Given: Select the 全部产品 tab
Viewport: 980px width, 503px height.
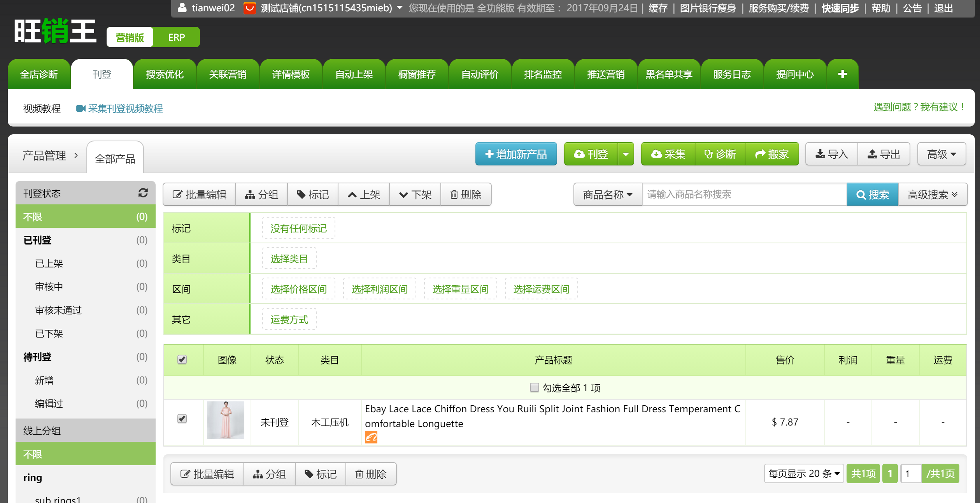Looking at the screenshot, I should pyautogui.click(x=115, y=158).
